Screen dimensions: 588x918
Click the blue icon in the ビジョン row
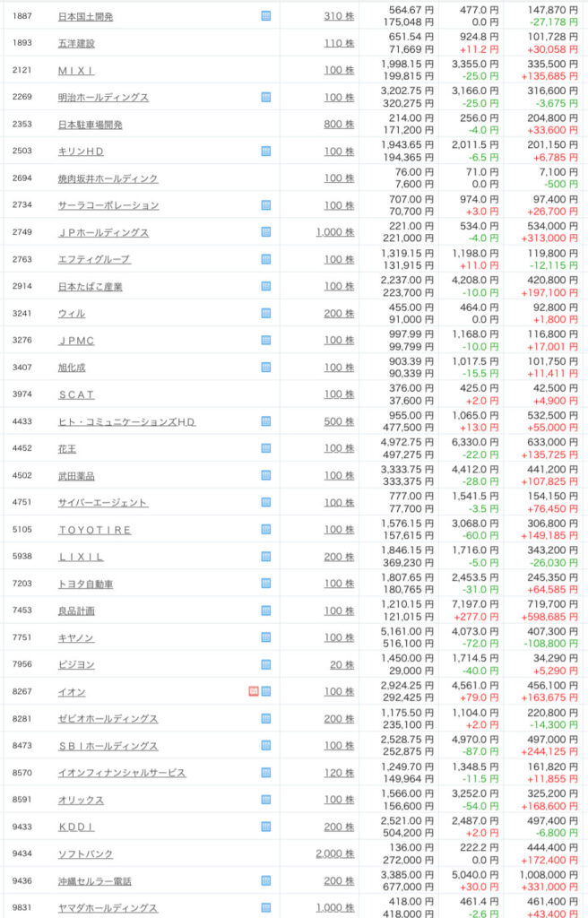266,664
